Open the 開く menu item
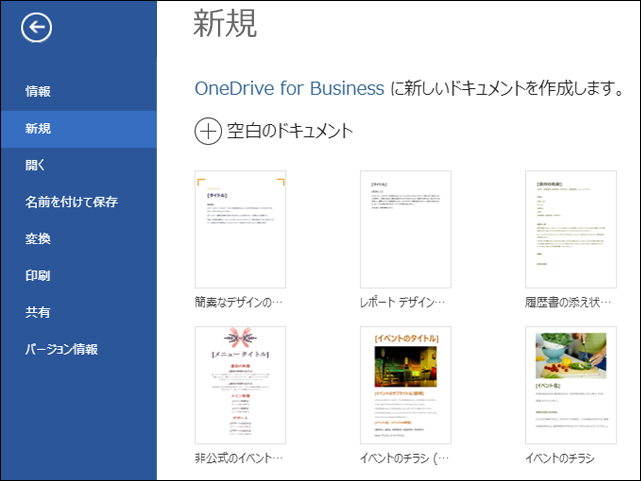The width and height of the screenshot is (641, 481). pyautogui.click(x=35, y=166)
